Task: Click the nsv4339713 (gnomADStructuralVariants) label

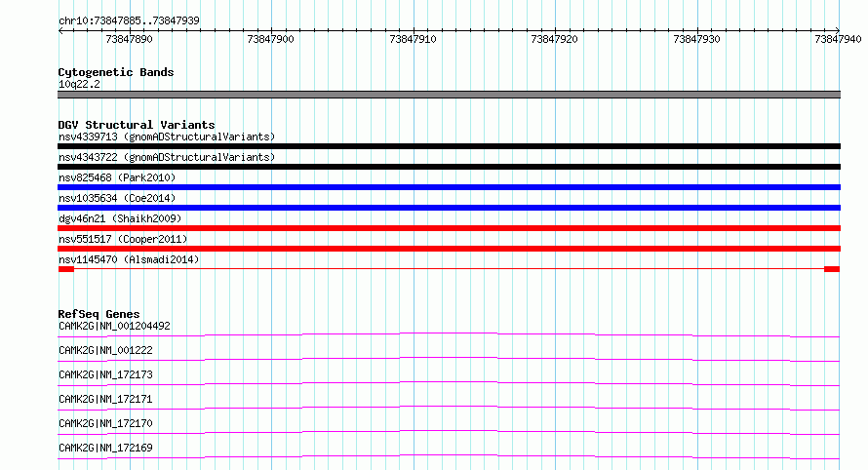Action: click(167, 137)
